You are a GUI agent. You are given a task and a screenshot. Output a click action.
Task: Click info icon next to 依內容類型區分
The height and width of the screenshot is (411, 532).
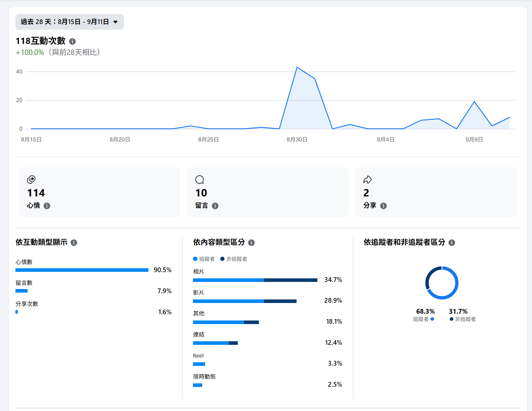[251, 242]
